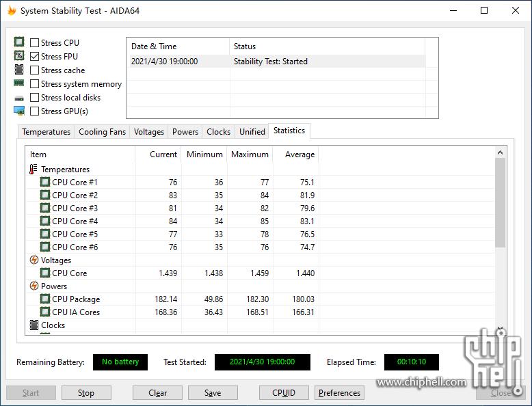
Task: Click the Save button
Action: [x=213, y=393]
